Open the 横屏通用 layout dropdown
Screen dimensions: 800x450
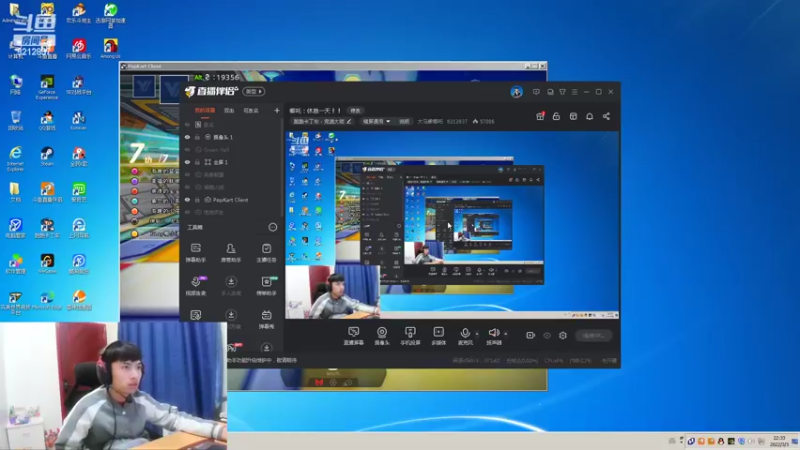coord(376,121)
